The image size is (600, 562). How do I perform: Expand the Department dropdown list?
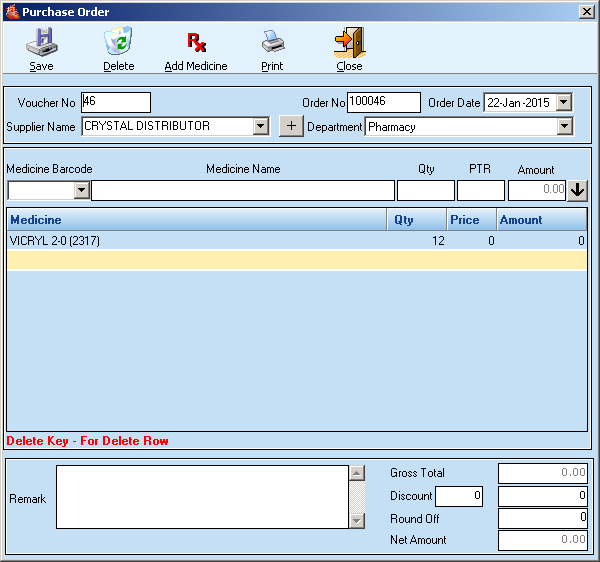pyautogui.click(x=564, y=126)
